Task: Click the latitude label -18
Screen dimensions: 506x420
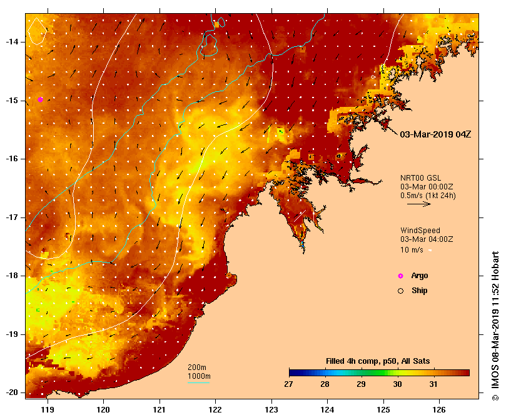Action: 13,276
